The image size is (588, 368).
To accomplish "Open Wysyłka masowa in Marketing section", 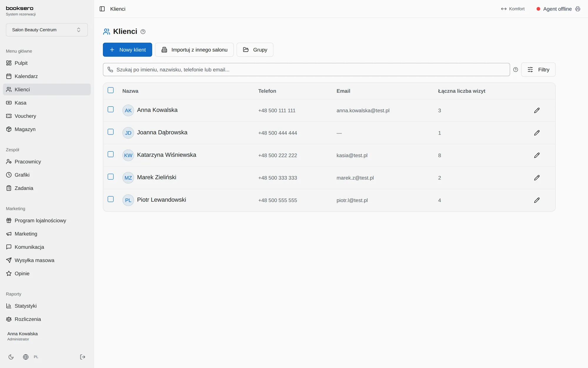I will click(47, 260).
